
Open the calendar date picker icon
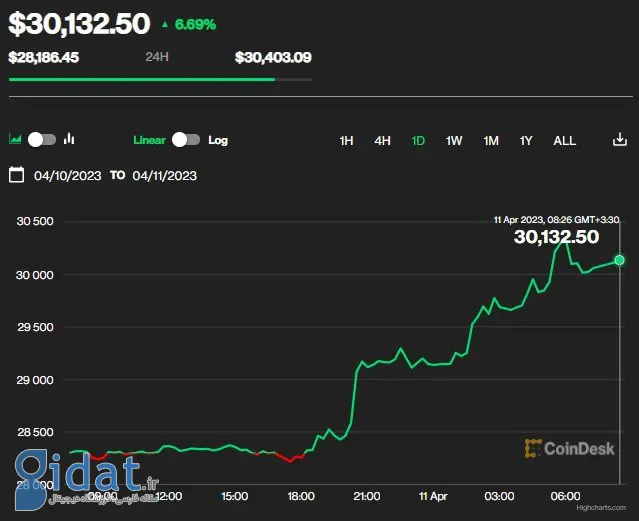coord(16,175)
